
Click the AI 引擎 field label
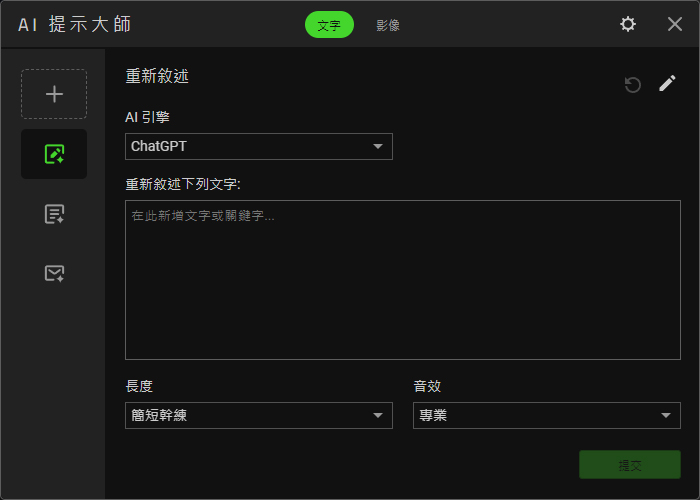pos(147,116)
